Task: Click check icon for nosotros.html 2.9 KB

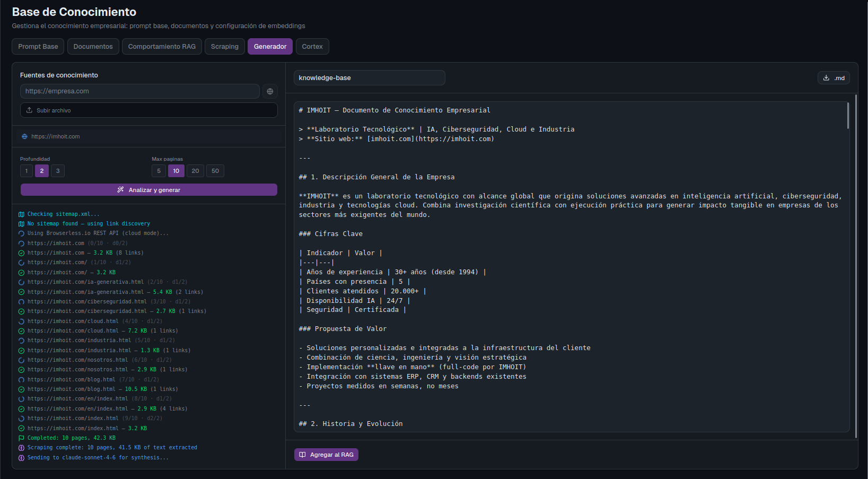Action: pos(21,370)
